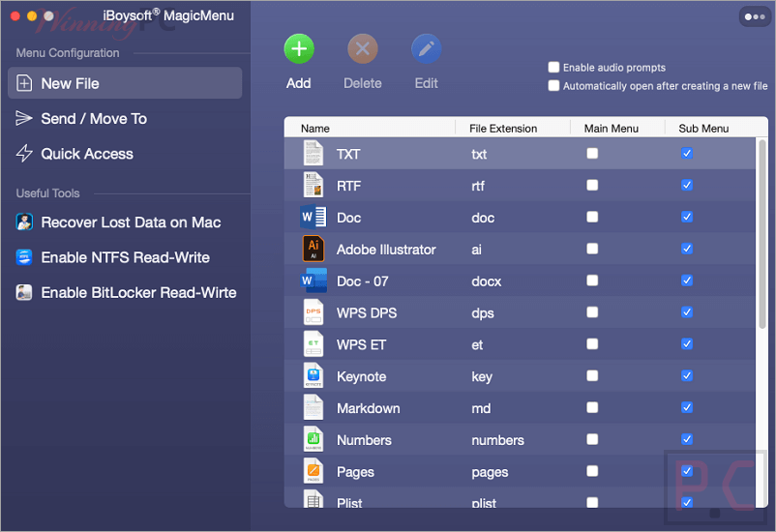Click the Delete button label
This screenshot has height=532, width=776.
[x=363, y=83]
